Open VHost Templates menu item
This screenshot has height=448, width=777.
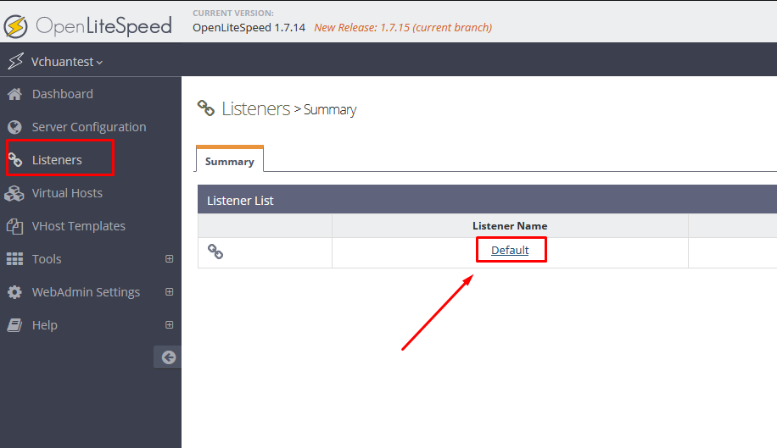pyautogui.click(x=79, y=226)
